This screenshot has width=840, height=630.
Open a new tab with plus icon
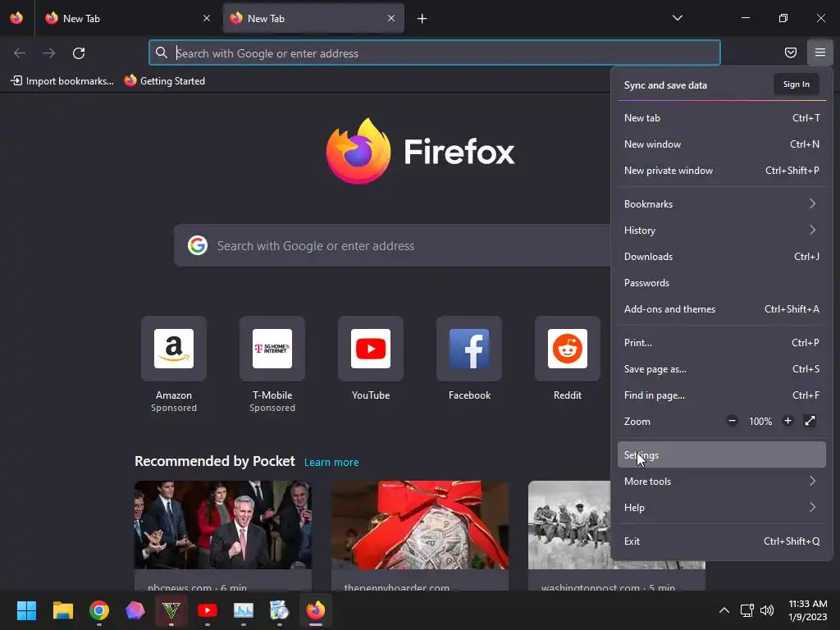[x=422, y=19]
